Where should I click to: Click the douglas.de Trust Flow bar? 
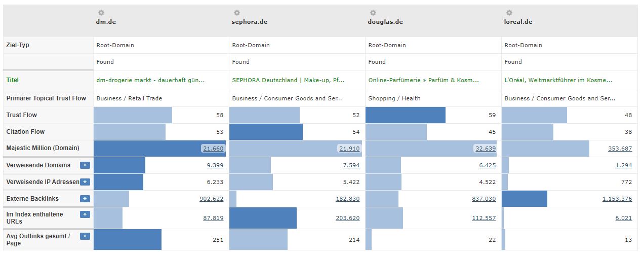405,115
